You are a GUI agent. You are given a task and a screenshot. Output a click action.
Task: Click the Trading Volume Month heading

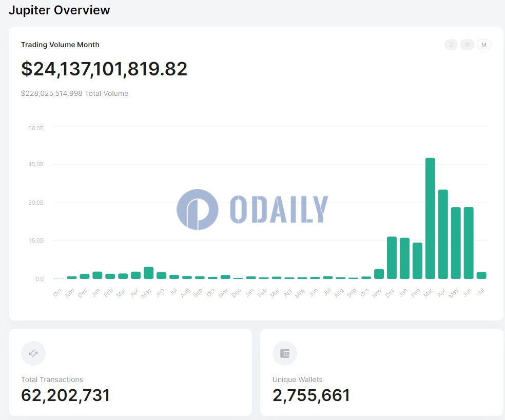point(60,45)
